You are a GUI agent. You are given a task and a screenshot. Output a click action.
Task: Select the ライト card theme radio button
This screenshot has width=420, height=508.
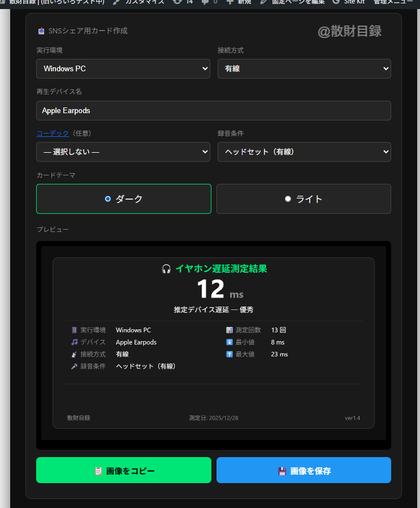[x=288, y=199]
